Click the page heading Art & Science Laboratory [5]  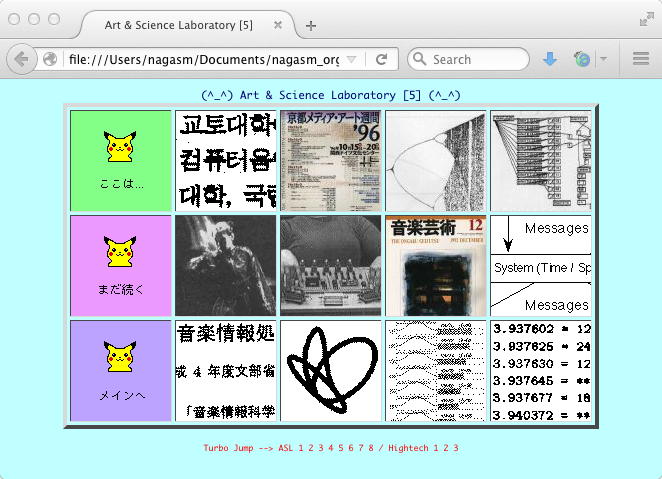[x=330, y=95]
